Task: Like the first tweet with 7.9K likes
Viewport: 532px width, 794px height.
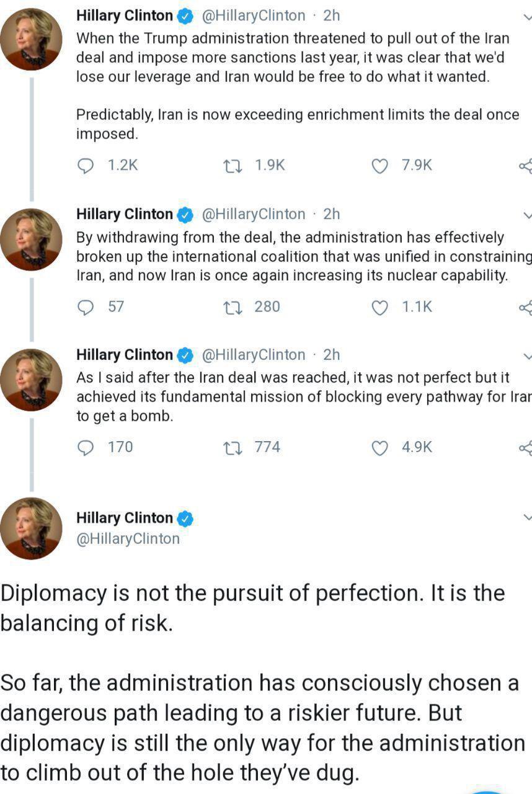Action: coord(379,166)
